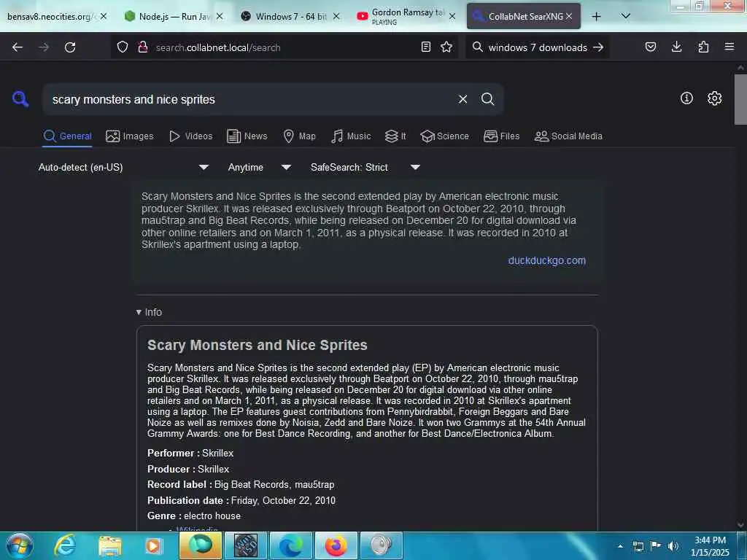Screen dimensions: 747x560
Task: Click the page vertical scrollbar thumb
Action: point(740,99)
